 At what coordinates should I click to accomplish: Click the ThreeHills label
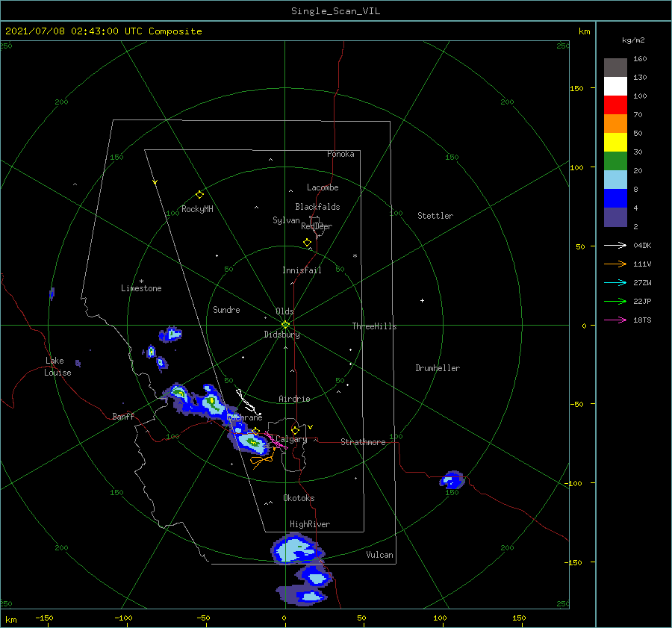coord(374,326)
